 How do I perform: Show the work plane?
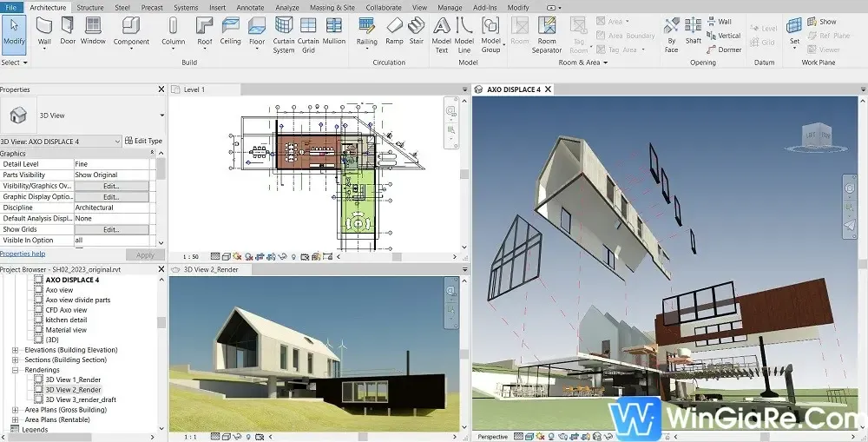pos(821,22)
